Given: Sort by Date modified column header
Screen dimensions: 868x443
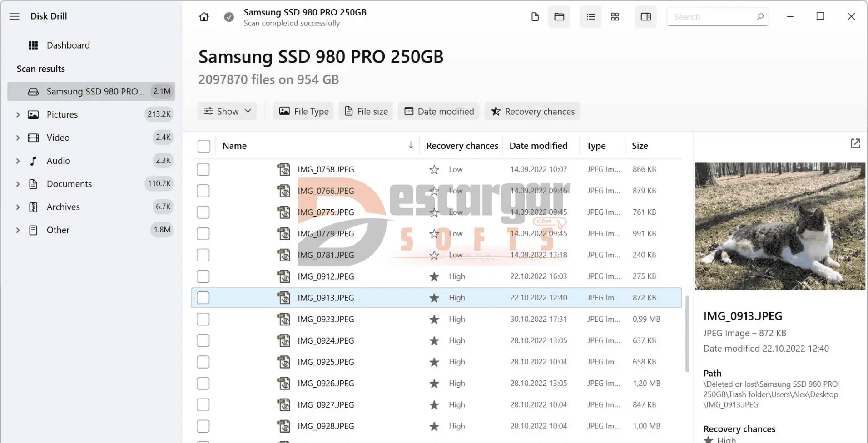Looking at the screenshot, I should [x=538, y=146].
